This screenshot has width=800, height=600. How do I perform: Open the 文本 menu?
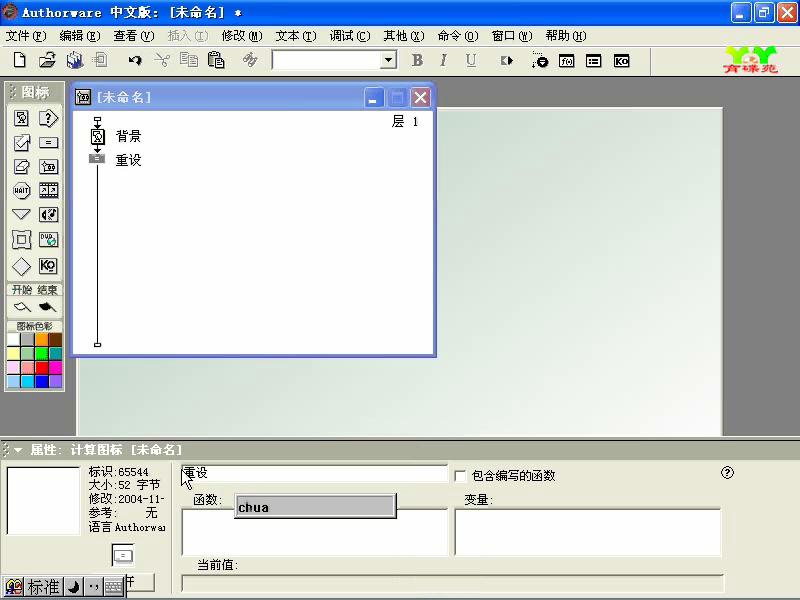coord(296,36)
